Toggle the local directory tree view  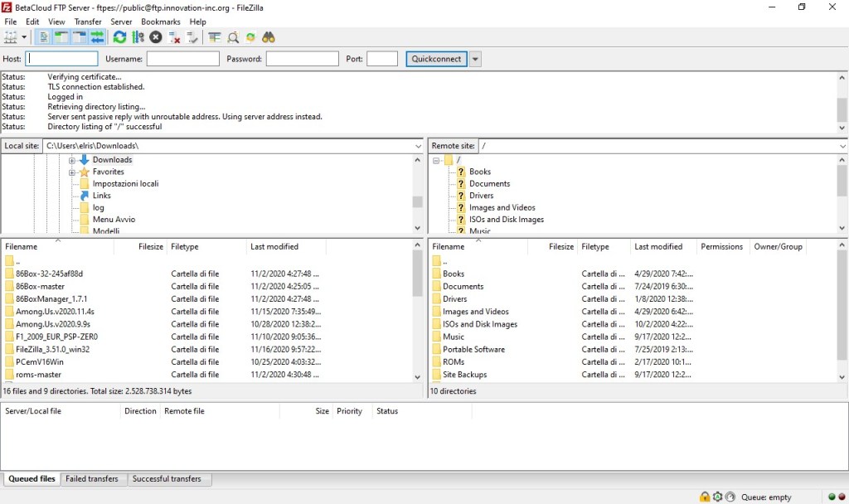tap(62, 37)
